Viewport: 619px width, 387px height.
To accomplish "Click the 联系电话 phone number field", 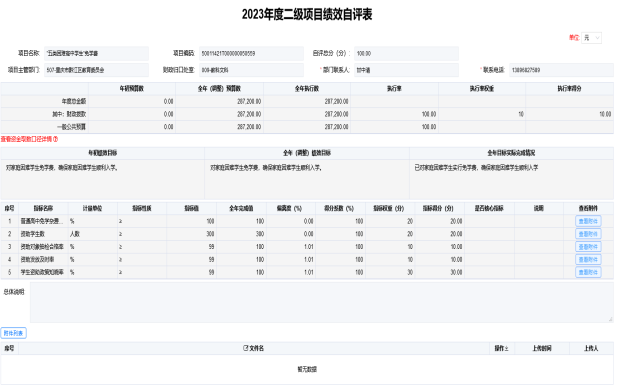I will (x=561, y=70).
